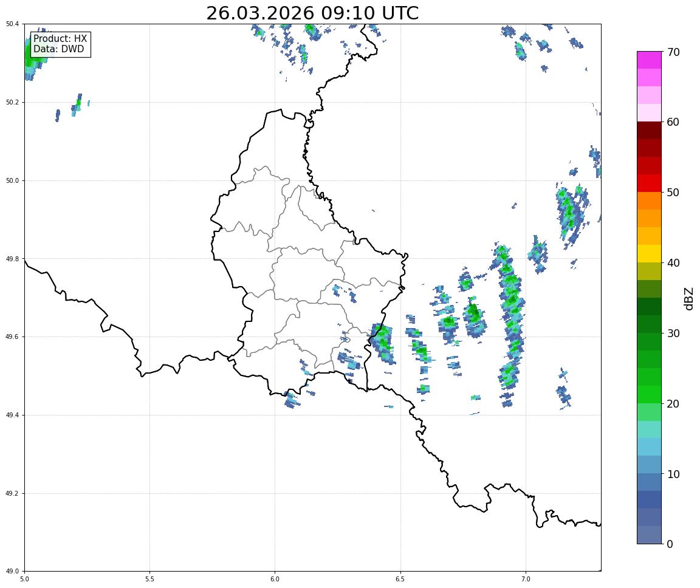The height and width of the screenshot is (588, 700).
Task: Click the longitude axis label "5.5"
Action: click(x=149, y=579)
